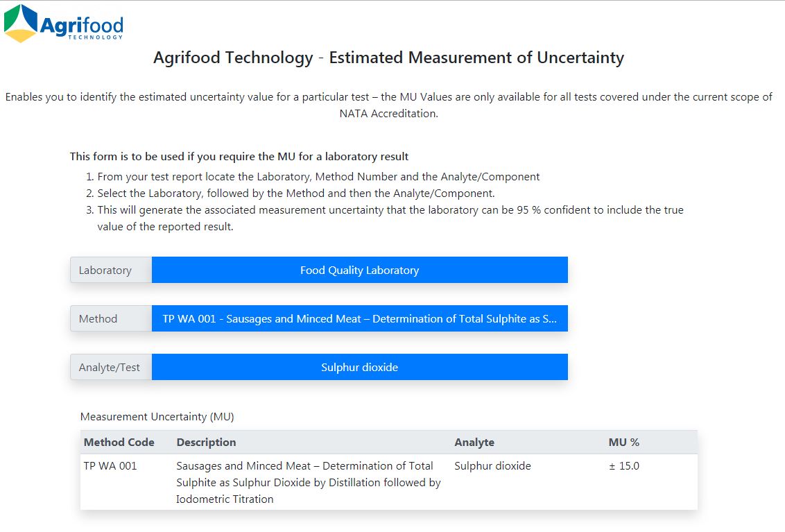The width and height of the screenshot is (785, 532).
Task: Click the bold form usage instruction line
Action: tap(239, 157)
